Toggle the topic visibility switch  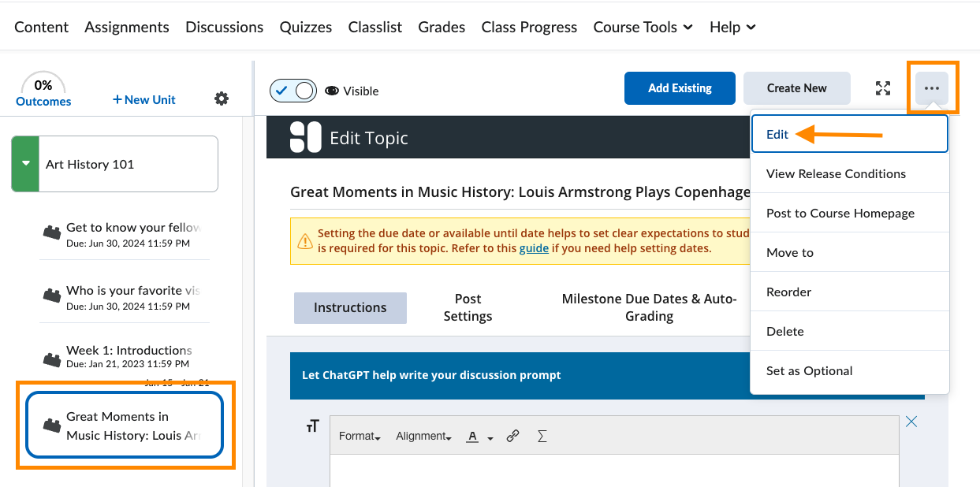coord(293,91)
